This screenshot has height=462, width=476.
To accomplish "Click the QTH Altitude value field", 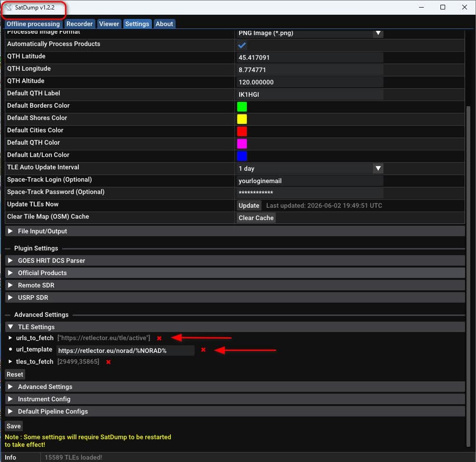I will point(310,82).
